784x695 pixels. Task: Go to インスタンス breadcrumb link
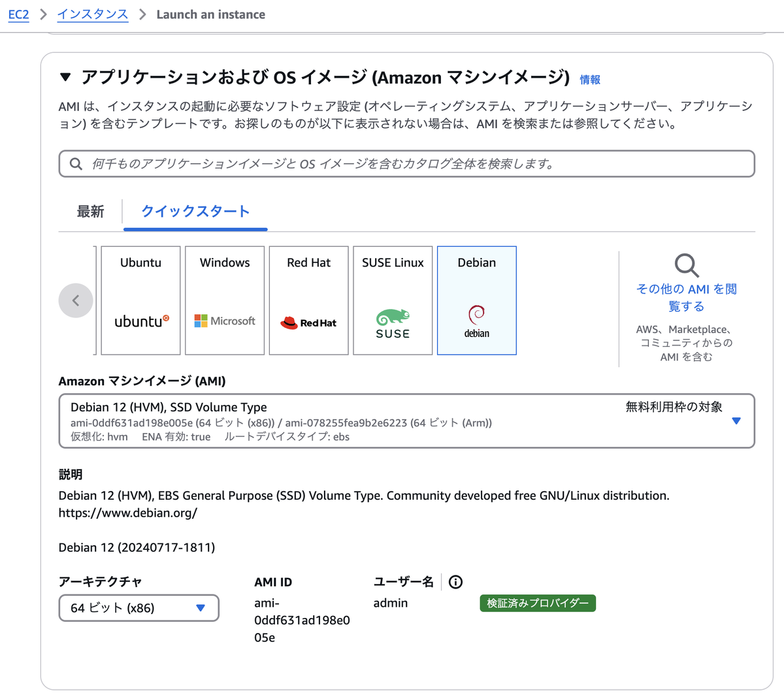coord(92,14)
